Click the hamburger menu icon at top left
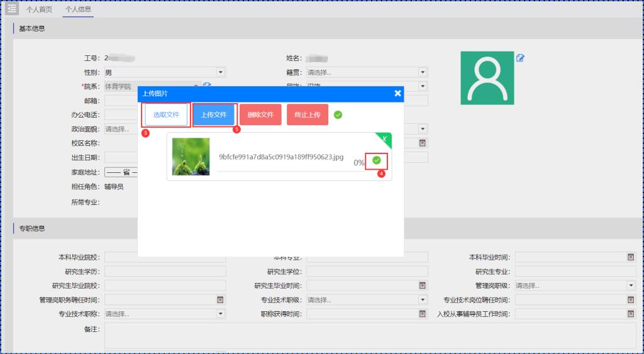The width and height of the screenshot is (644, 354). click(12, 9)
